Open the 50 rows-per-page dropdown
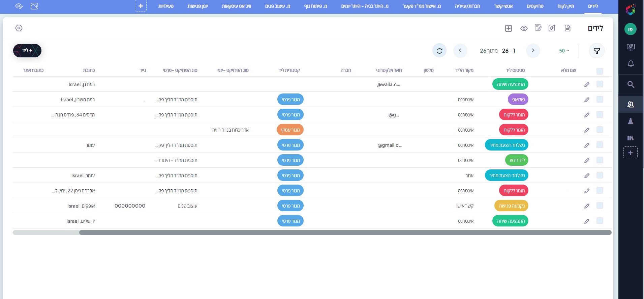This screenshot has height=299, width=644. 564,51
